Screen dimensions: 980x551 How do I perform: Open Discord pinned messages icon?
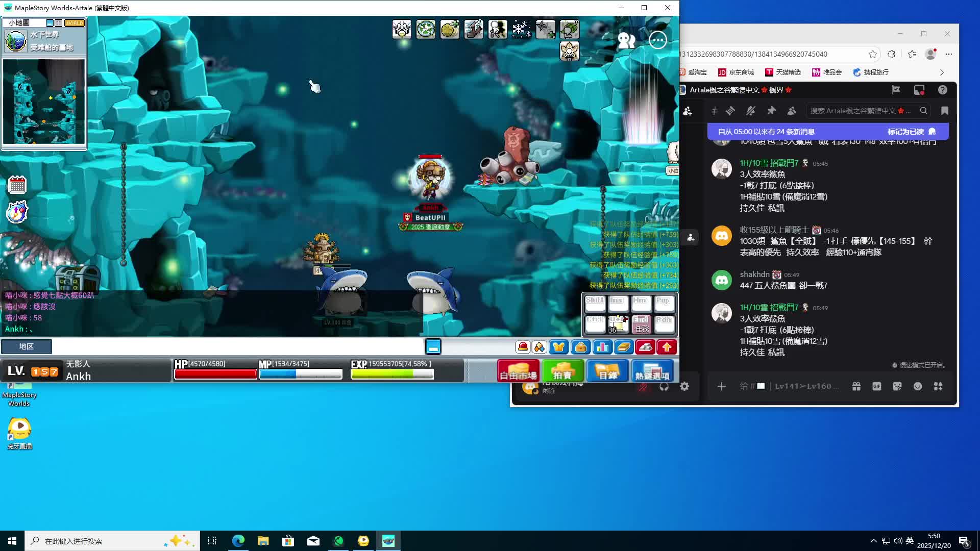[771, 111]
